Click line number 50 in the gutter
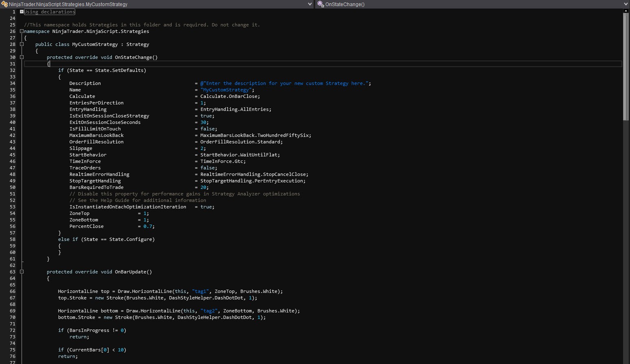 12,187
